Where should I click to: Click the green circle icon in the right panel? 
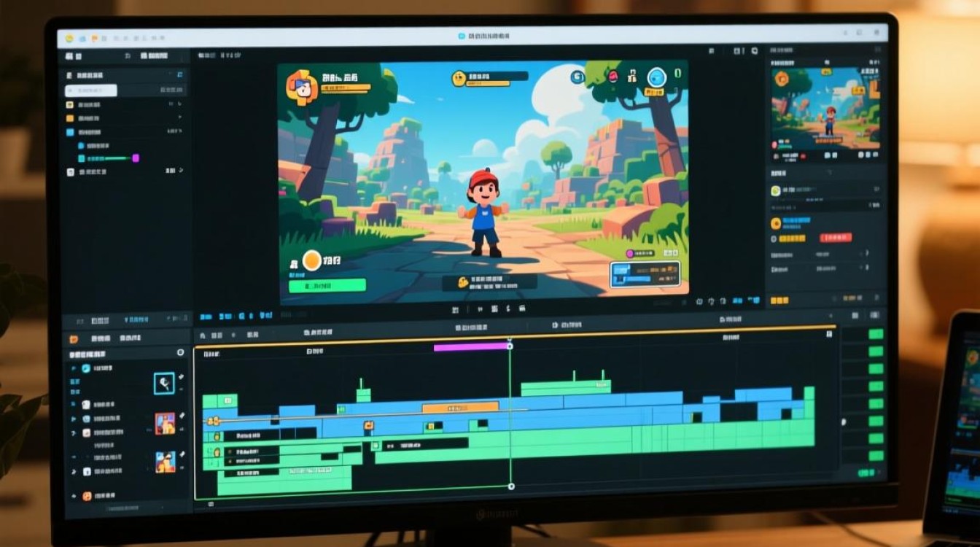pyautogui.click(x=776, y=191)
